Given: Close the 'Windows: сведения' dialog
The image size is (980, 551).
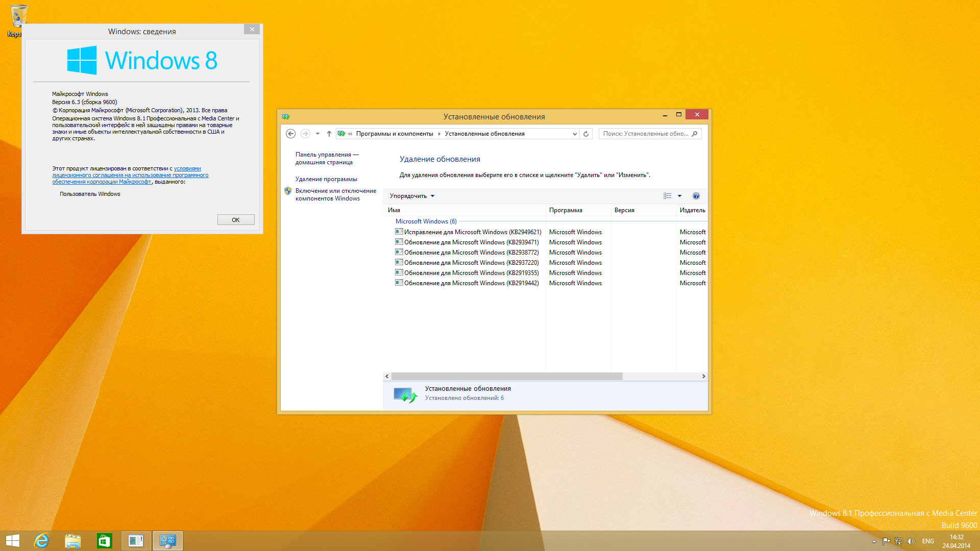Looking at the screenshot, I should click(x=252, y=30).
